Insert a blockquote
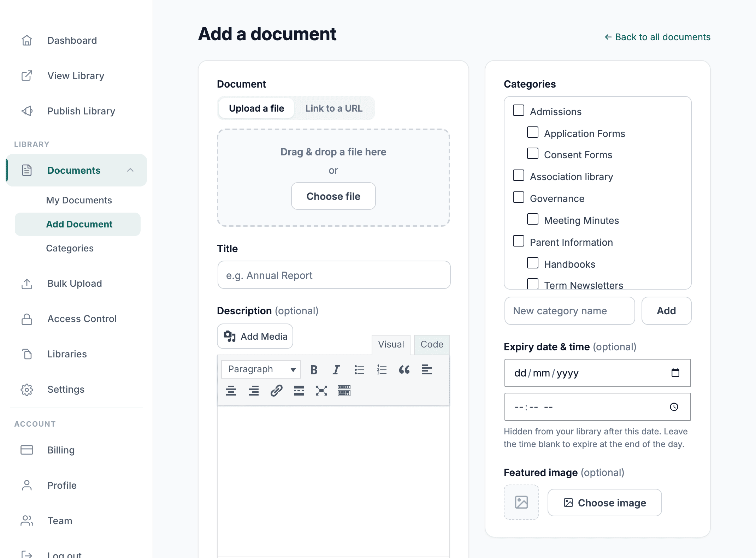 click(404, 370)
